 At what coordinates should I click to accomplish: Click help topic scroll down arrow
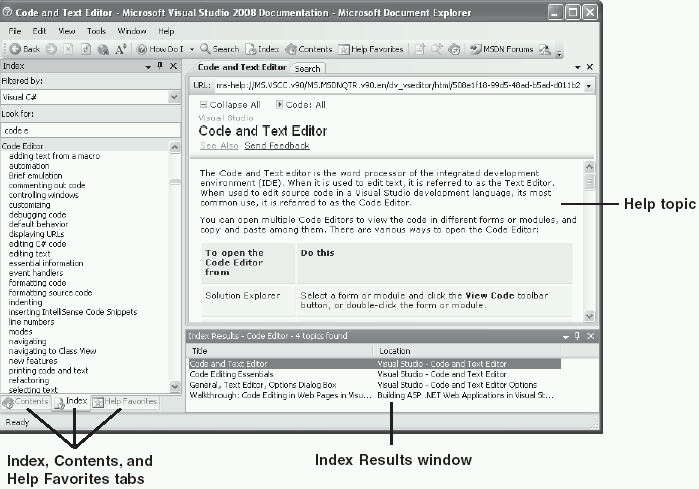click(589, 316)
